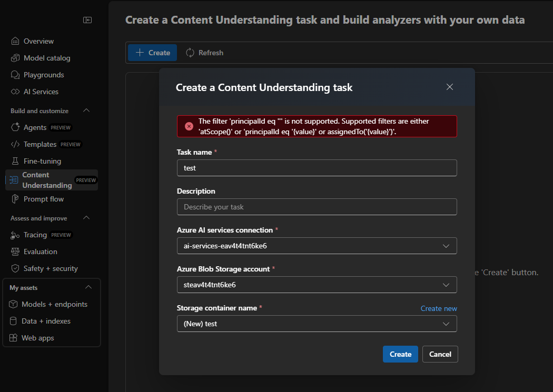553x392 pixels.
Task: Click the Model catalog cube icon
Action: [15, 58]
